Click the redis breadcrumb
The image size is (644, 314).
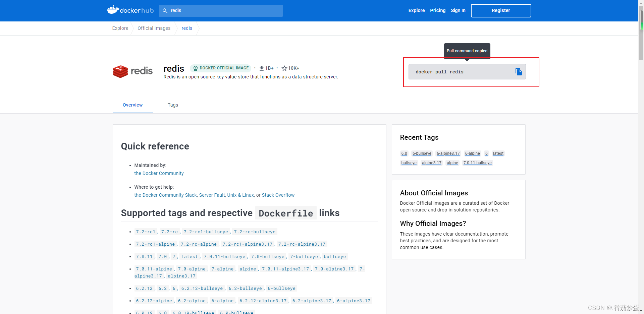[187, 28]
